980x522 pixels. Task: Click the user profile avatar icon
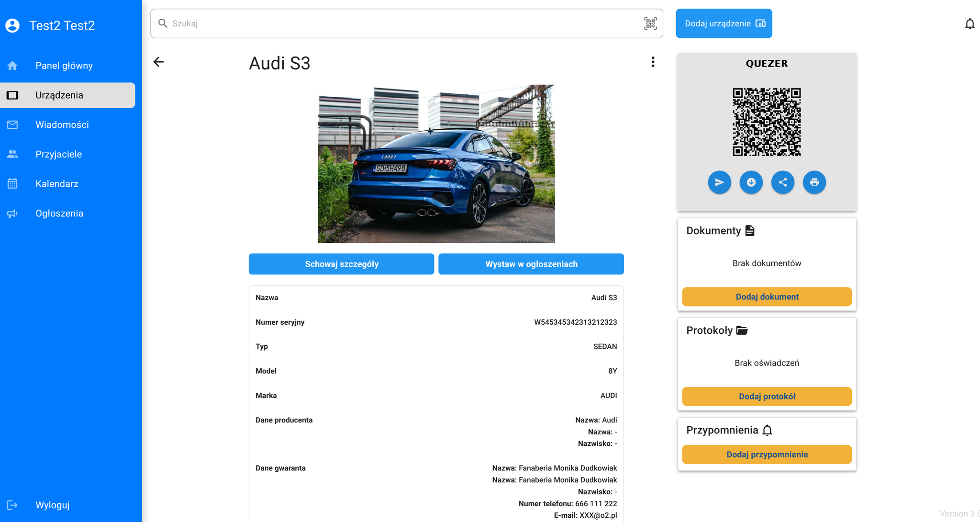pyautogui.click(x=12, y=25)
